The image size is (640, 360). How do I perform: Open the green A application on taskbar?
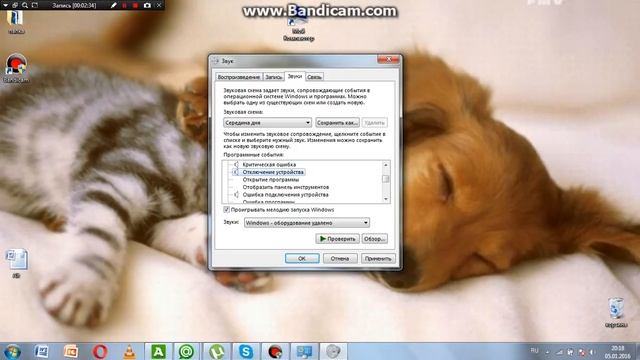(158, 351)
